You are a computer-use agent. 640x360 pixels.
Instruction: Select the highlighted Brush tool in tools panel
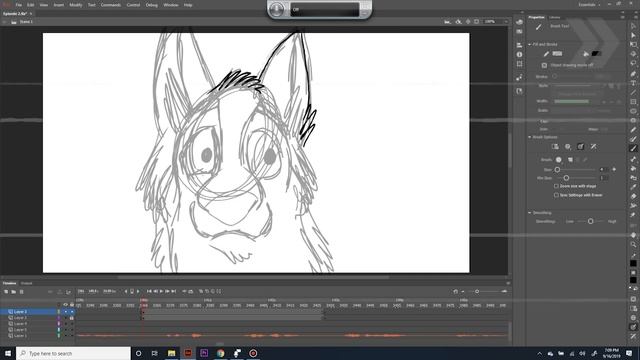point(633,149)
